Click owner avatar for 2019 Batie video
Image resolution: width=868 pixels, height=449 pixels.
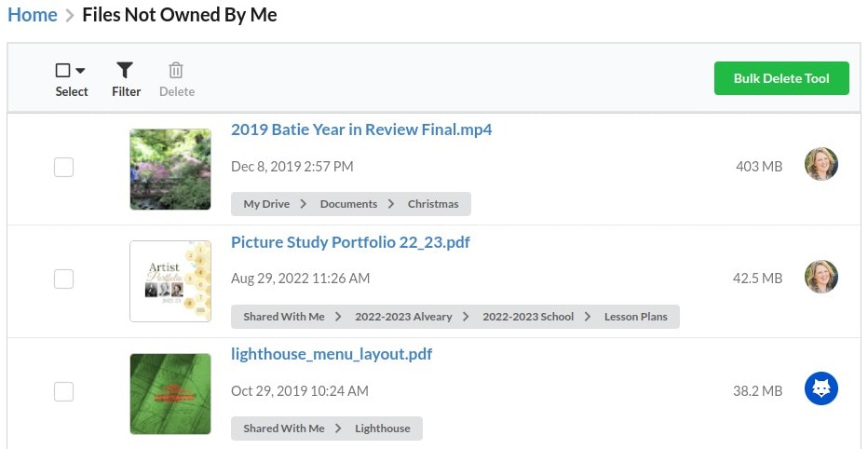(x=821, y=164)
